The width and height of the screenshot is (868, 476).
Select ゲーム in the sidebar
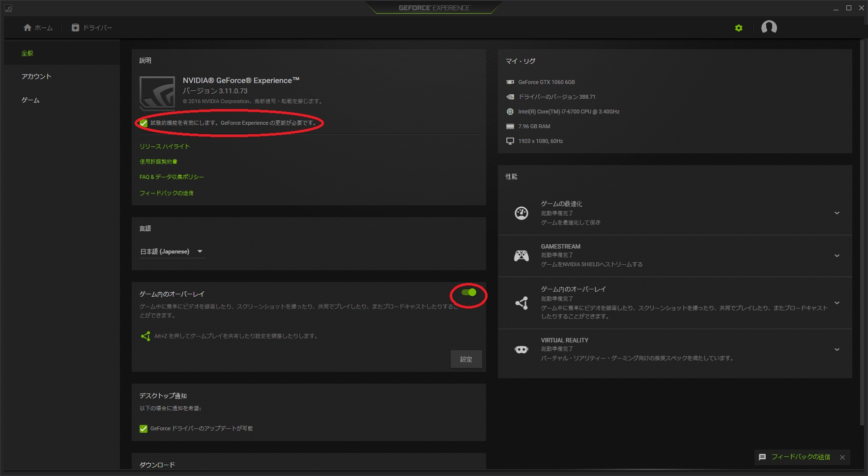pyautogui.click(x=30, y=100)
